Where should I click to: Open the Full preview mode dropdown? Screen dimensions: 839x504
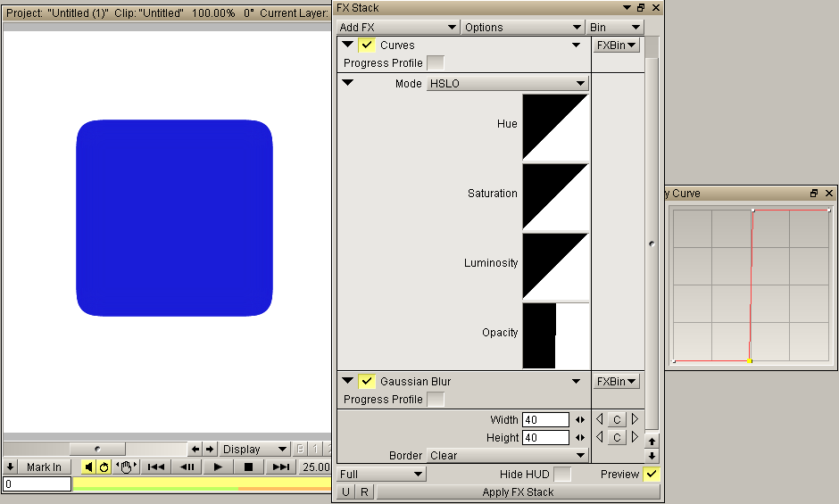[x=381, y=474]
